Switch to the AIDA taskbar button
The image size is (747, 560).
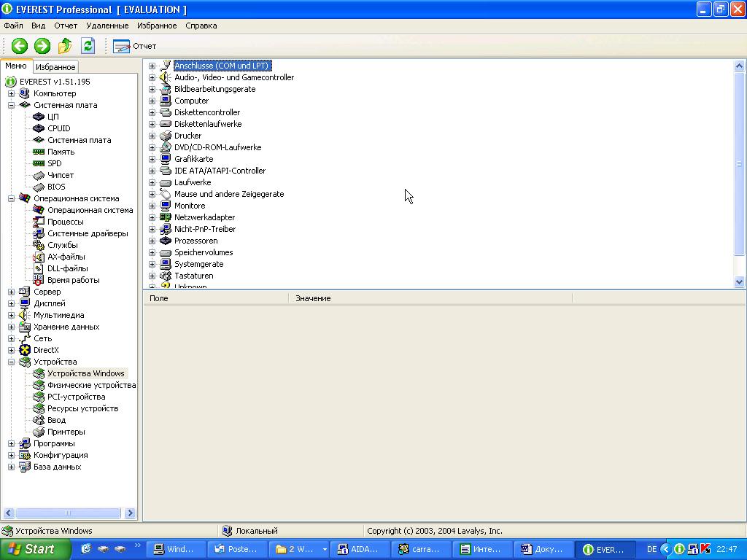point(359,549)
